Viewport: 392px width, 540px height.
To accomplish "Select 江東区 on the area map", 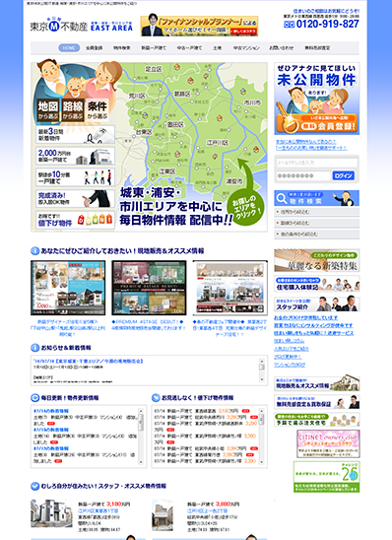I will (x=167, y=171).
